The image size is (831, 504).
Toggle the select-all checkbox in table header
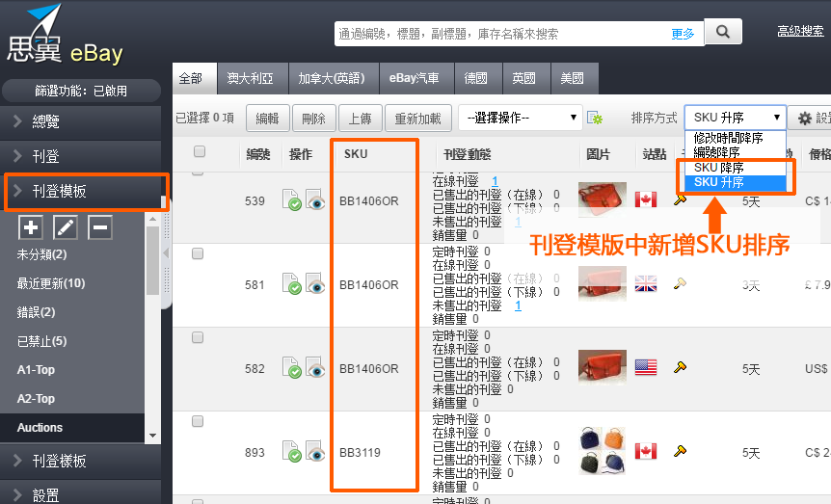pos(200,151)
